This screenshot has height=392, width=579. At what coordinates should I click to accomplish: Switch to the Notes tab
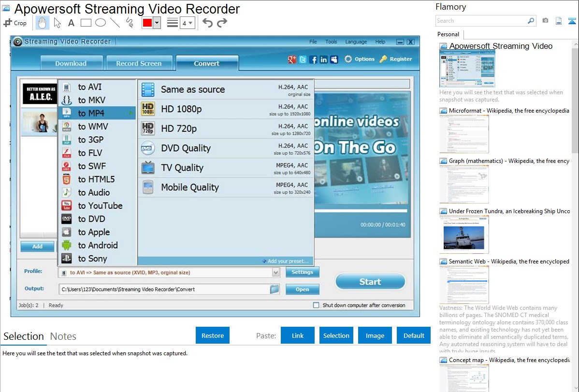pyautogui.click(x=63, y=336)
